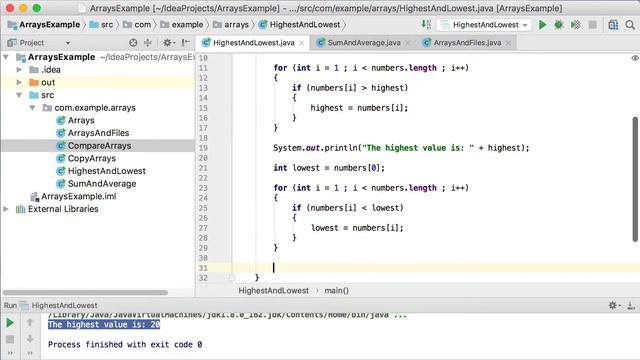Select HighestAndLowest in project tree
Screen dimensions: 640x360
[x=107, y=171]
